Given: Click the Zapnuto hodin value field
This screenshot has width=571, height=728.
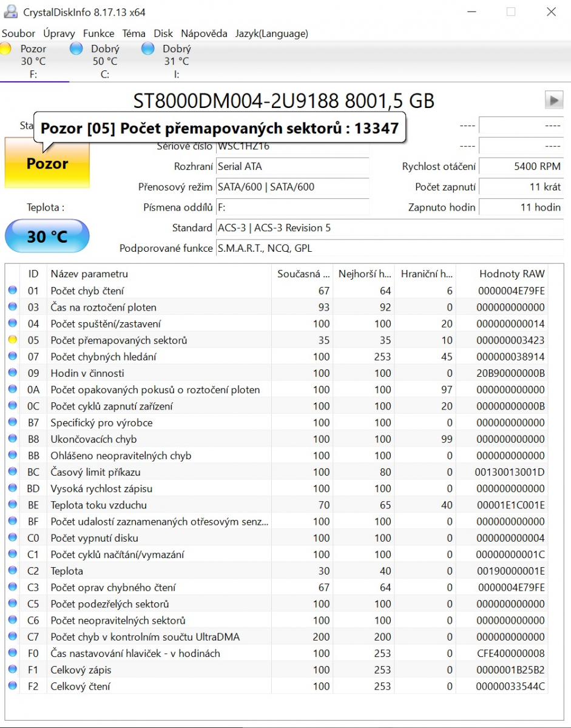Looking at the screenshot, I should (521, 207).
